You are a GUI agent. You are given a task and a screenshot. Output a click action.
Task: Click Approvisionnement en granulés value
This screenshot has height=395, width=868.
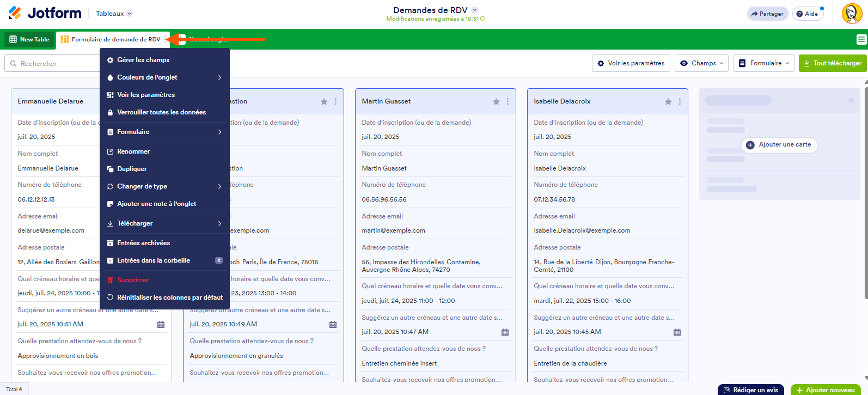point(236,356)
